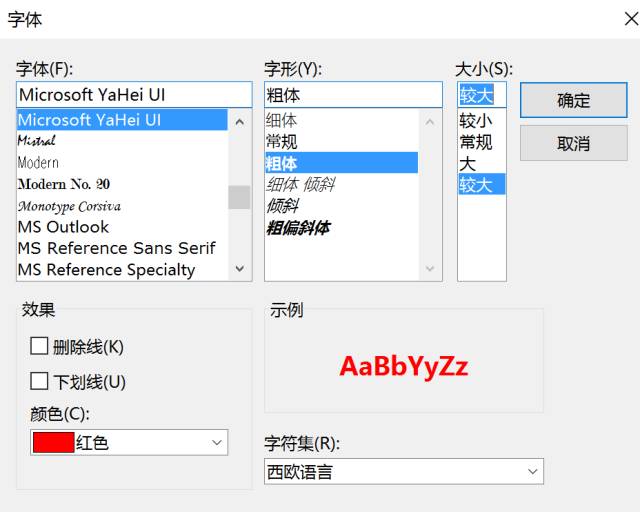The width and height of the screenshot is (640, 512).
Task: Select MS Reference Specialty font
Action: 122,269
